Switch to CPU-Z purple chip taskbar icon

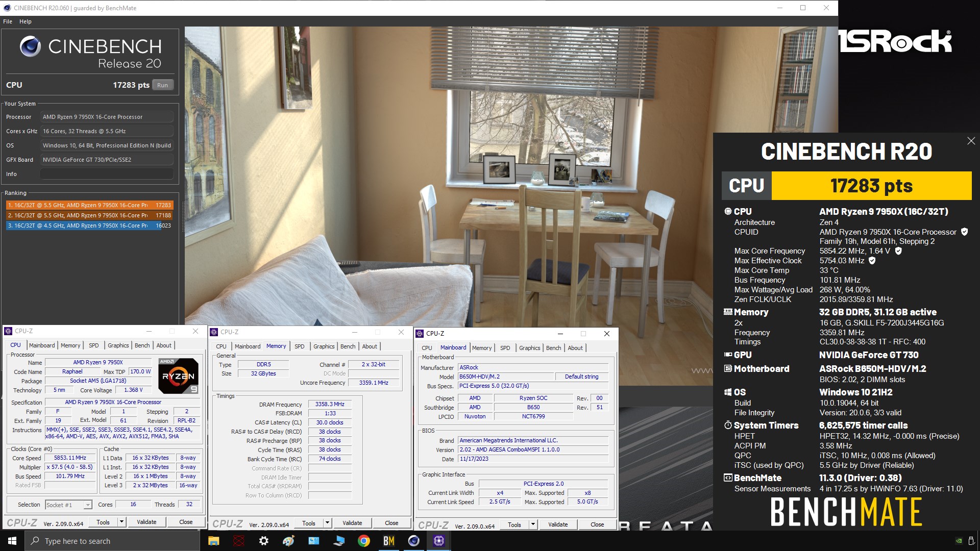(438, 541)
